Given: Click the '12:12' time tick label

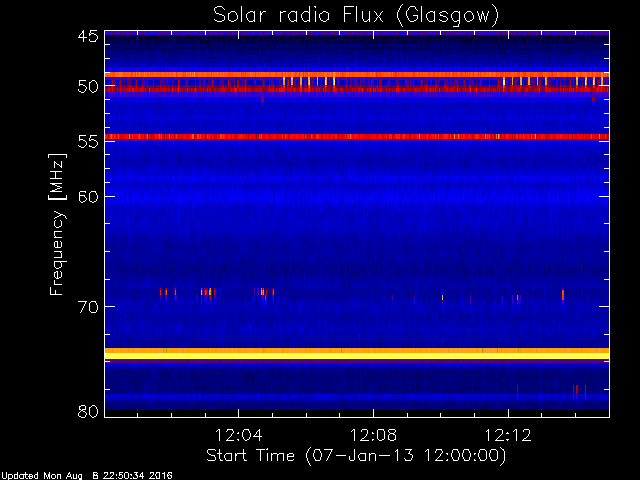Looking at the screenshot, I should pyautogui.click(x=508, y=435).
